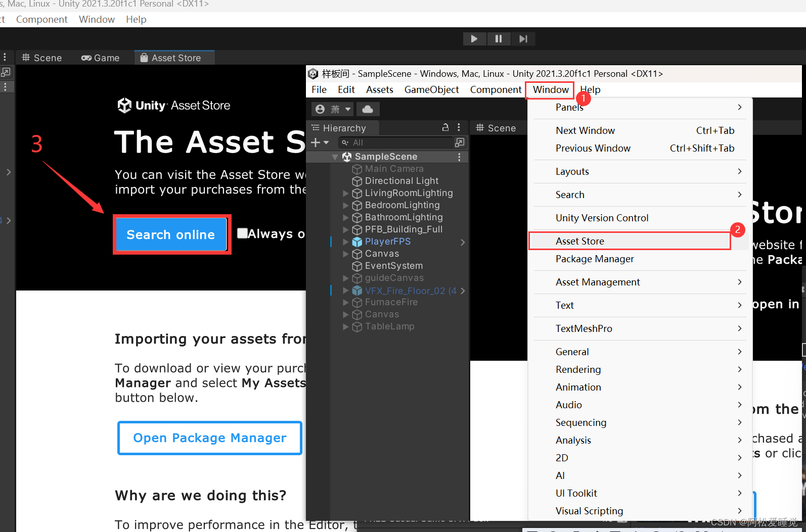806x532 pixels.
Task: Click the Step forward button
Action: [x=523, y=39]
